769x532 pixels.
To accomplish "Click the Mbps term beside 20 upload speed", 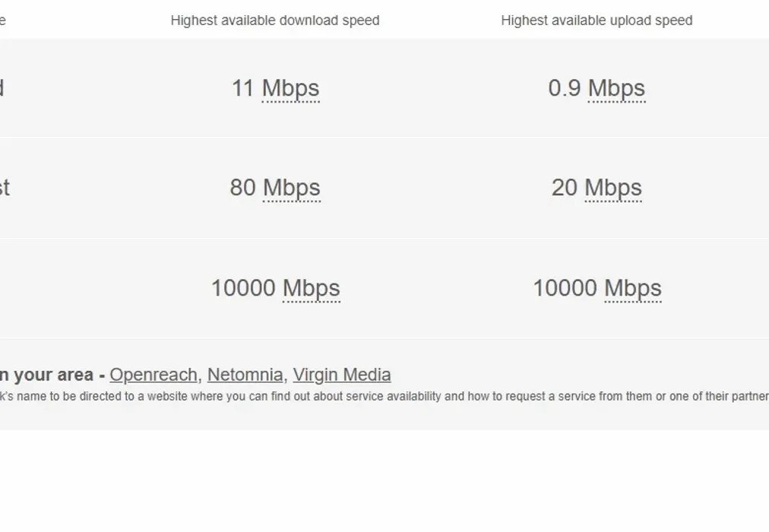I will point(612,188).
